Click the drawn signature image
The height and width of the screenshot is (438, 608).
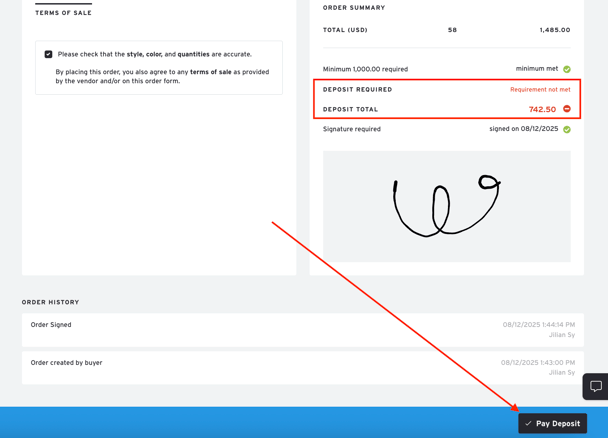(x=446, y=207)
